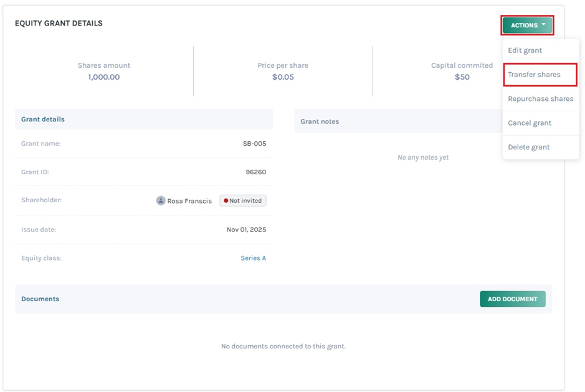Click the Not invited status badge
This screenshot has width=585, height=392.
pos(243,201)
